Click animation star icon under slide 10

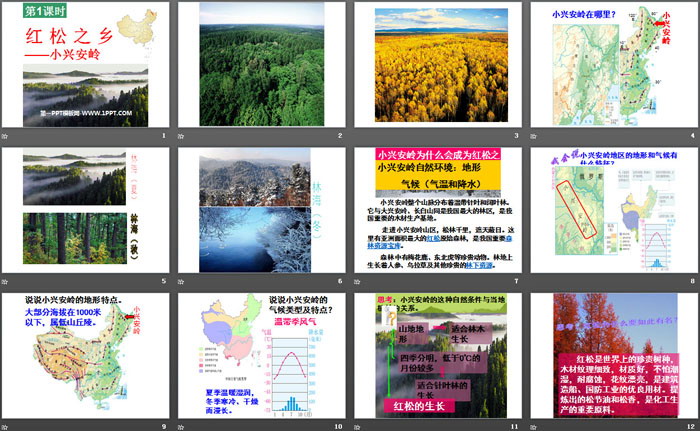(181, 427)
